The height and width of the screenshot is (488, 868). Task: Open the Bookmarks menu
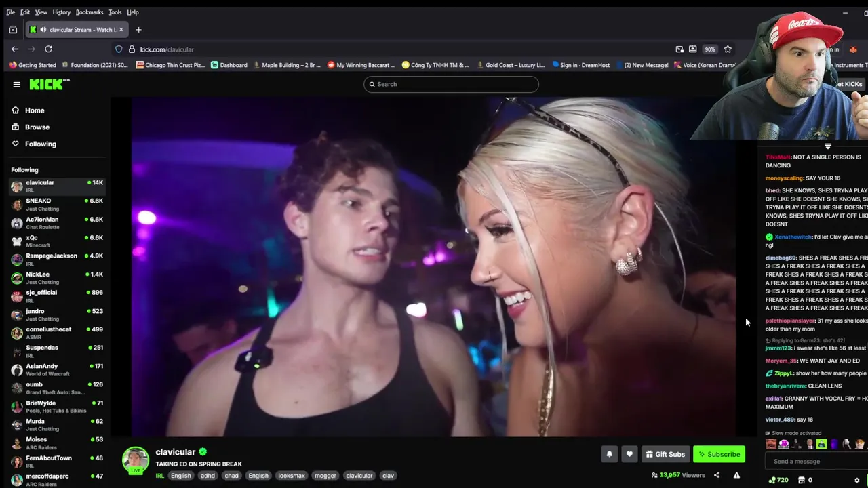point(90,12)
